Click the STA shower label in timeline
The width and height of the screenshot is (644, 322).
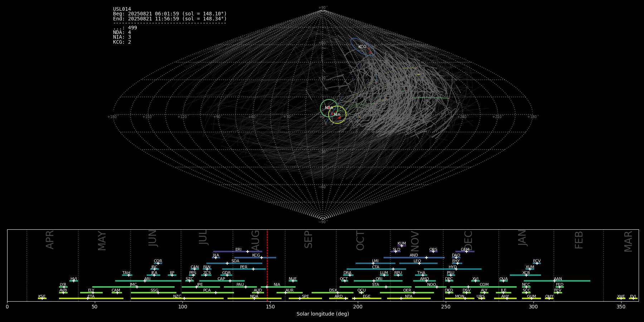pyautogui.click(x=375, y=285)
